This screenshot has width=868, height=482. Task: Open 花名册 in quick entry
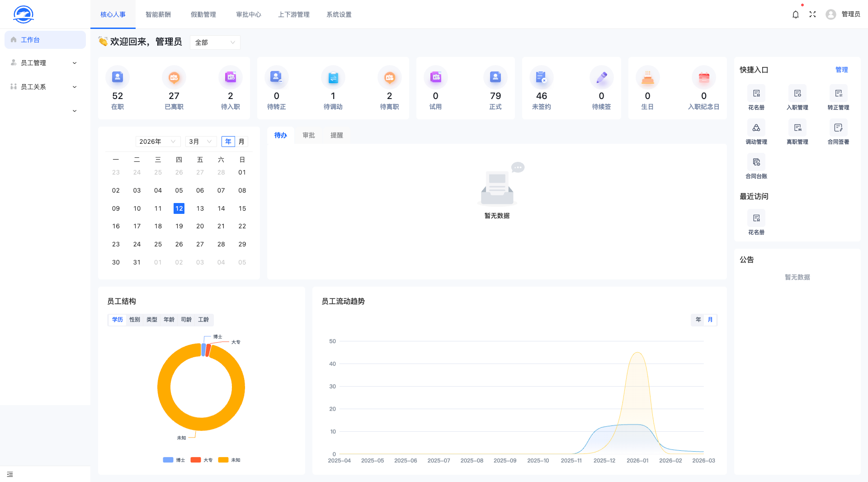756,97
